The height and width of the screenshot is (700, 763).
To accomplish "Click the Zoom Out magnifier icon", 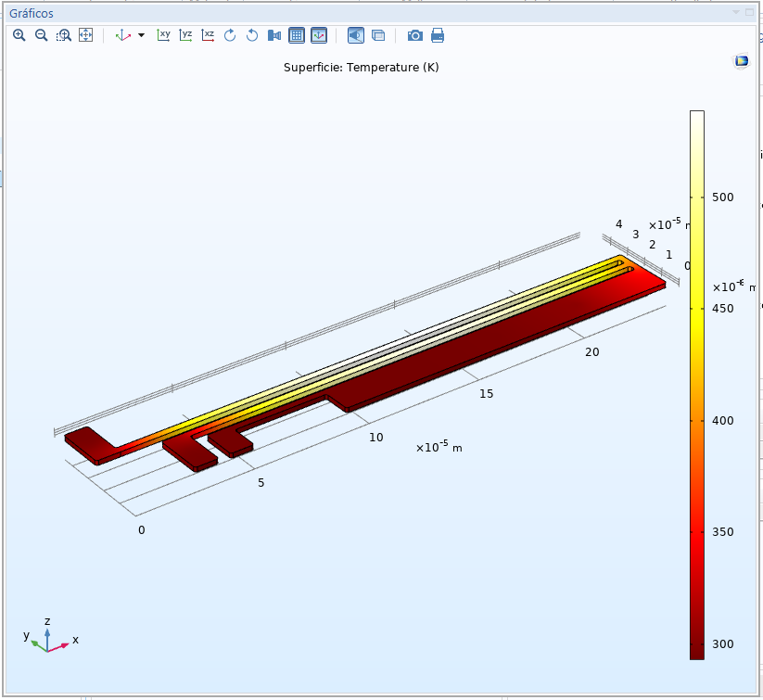I will point(42,35).
